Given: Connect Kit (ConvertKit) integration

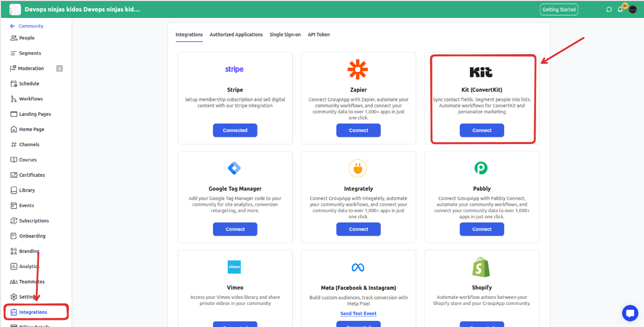Looking at the screenshot, I should tap(482, 131).
